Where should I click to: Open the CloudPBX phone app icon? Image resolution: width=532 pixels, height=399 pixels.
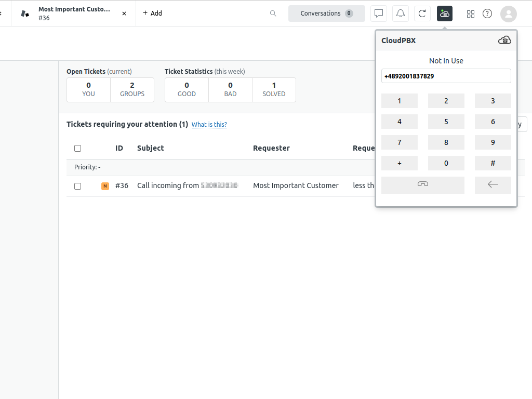coord(445,14)
